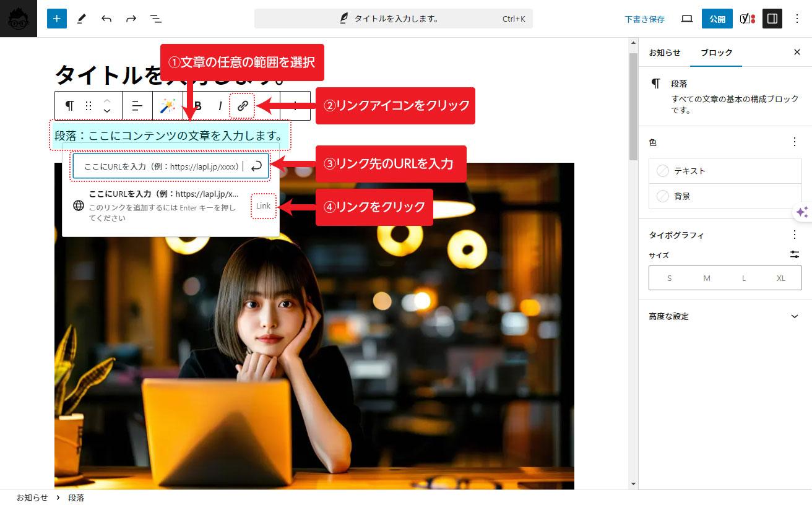Save draft via 下書き保存 link
The image size is (812, 505).
point(644,19)
